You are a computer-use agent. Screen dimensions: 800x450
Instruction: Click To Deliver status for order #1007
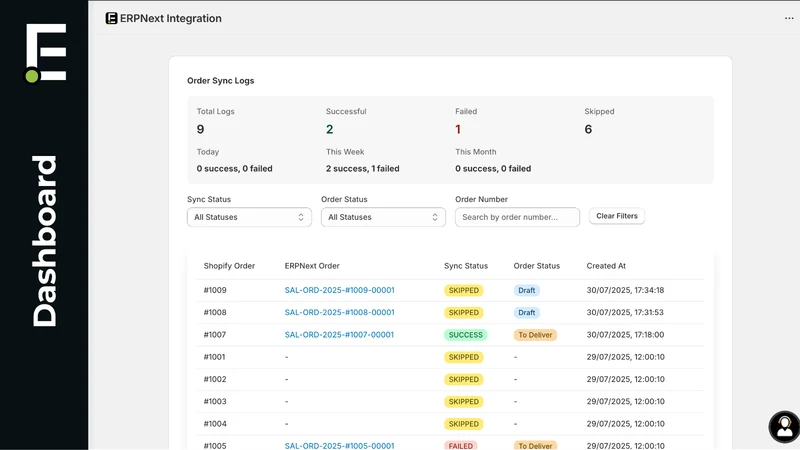(535, 335)
